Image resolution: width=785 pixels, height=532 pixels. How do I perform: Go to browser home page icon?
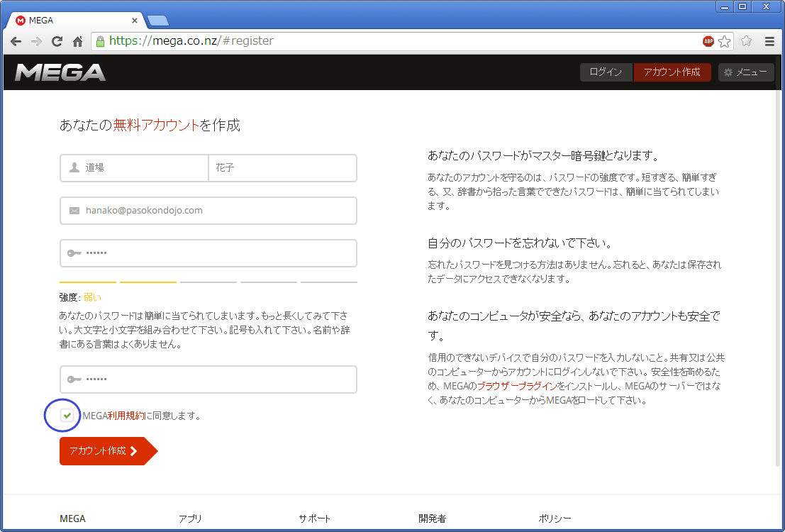pyautogui.click(x=78, y=41)
